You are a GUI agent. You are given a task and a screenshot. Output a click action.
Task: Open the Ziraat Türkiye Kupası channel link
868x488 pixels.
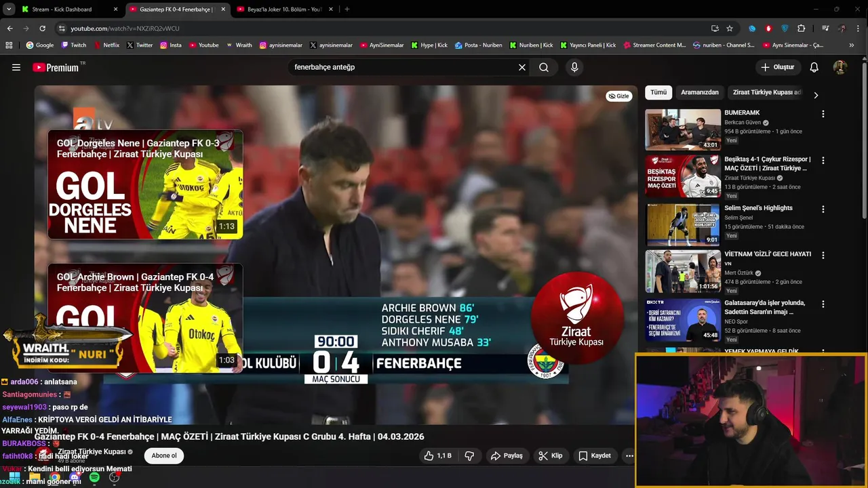coord(92,451)
